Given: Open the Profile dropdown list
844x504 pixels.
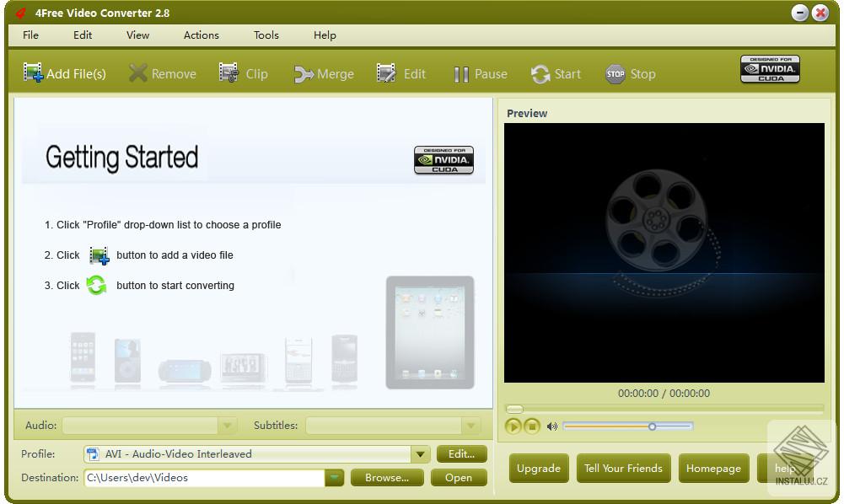Looking at the screenshot, I should [419, 453].
